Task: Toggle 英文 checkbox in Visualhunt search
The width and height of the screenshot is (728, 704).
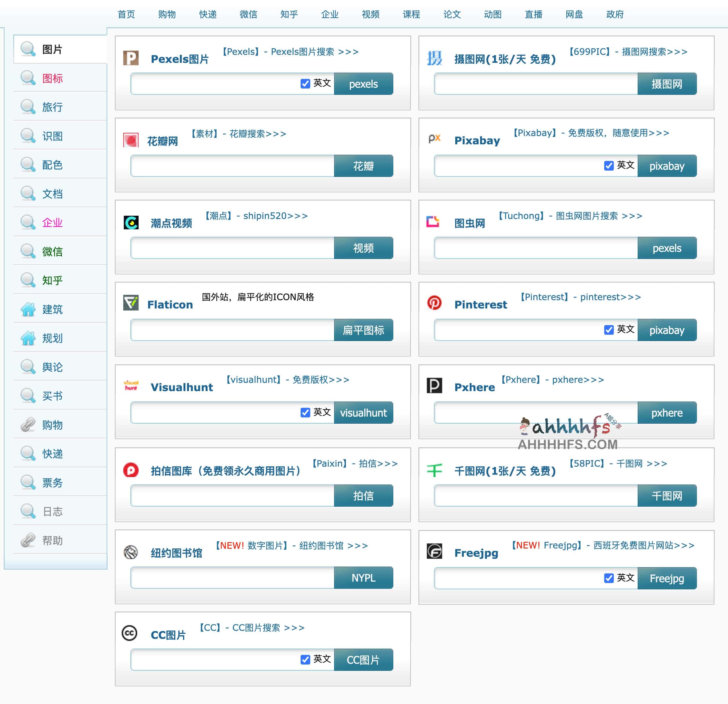Action: [x=305, y=412]
